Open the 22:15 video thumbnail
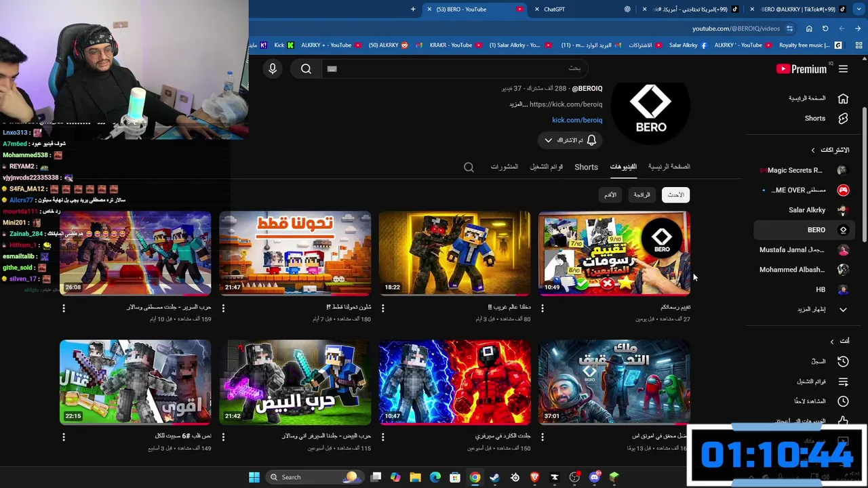Viewport: 868px width, 488px height. click(x=135, y=382)
